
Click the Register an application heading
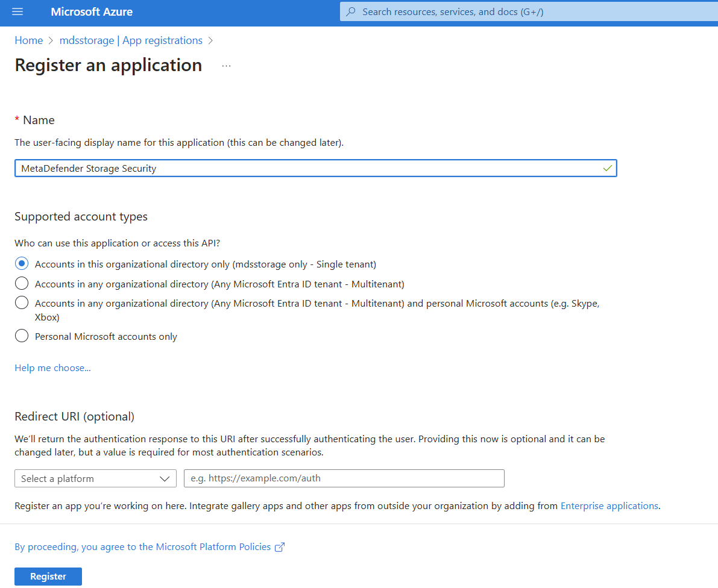click(109, 66)
